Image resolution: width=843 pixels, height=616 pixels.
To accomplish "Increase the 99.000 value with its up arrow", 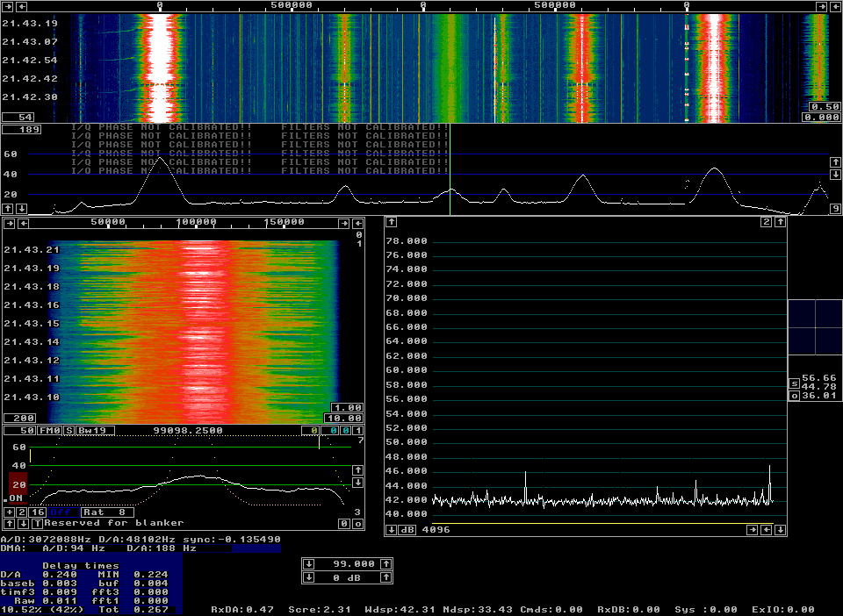I will 386,564.
